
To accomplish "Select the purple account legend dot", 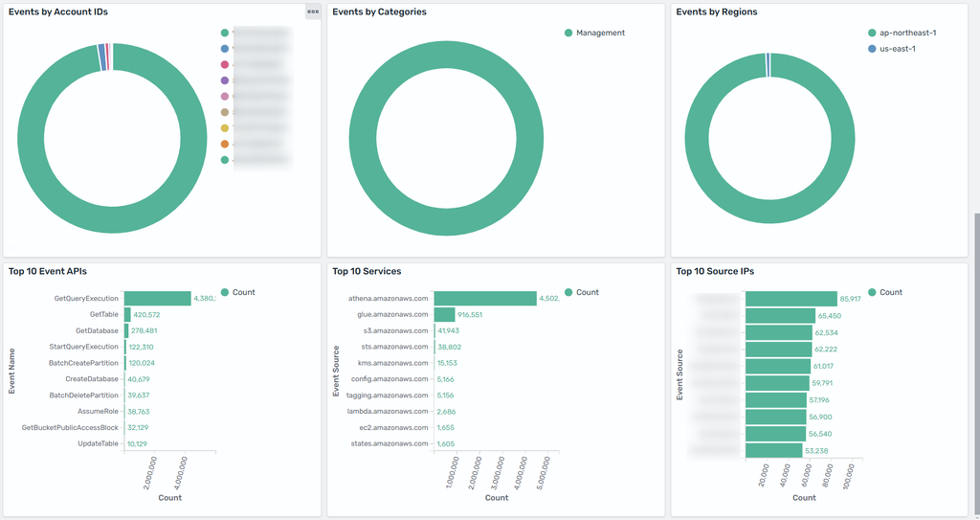I will click(224, 80).
